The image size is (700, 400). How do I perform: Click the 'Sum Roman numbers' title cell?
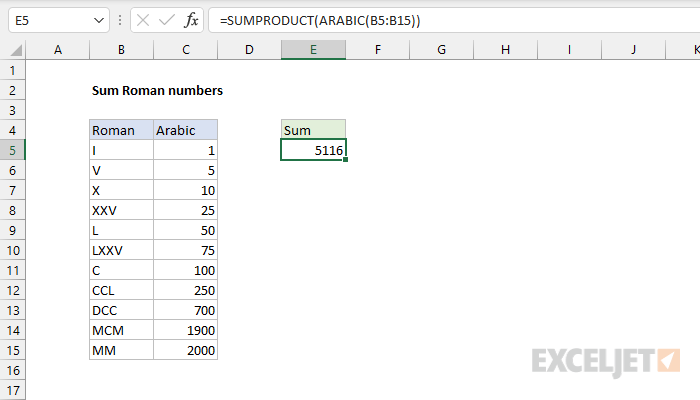(157, 91)
